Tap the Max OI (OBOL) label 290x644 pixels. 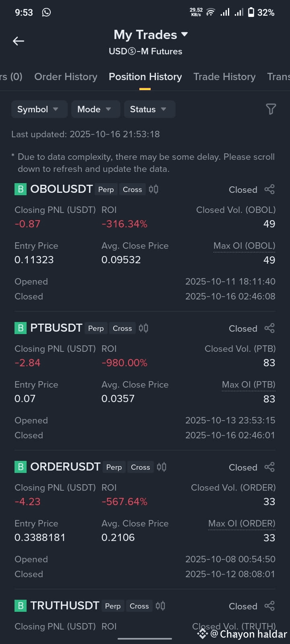(x=244, y=246)
